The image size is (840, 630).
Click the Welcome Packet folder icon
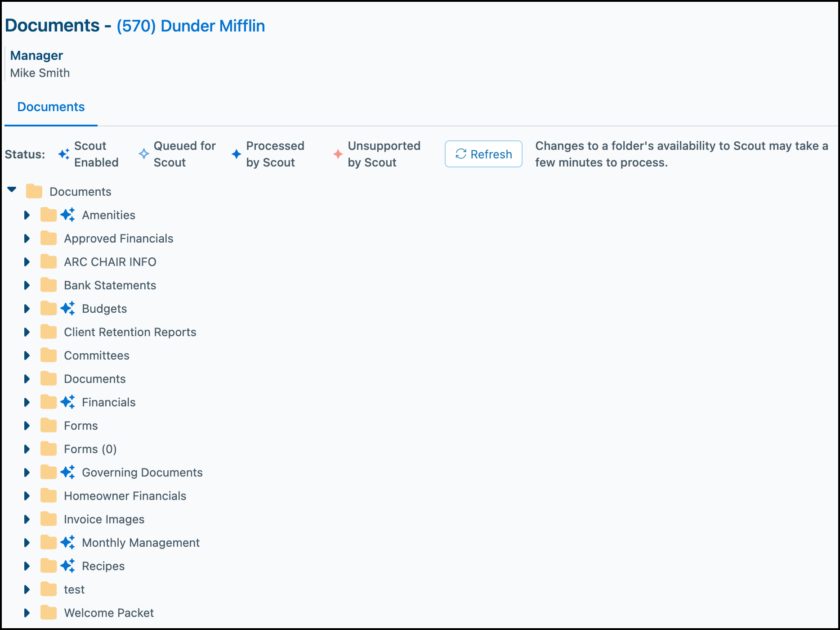coord(49,612)
